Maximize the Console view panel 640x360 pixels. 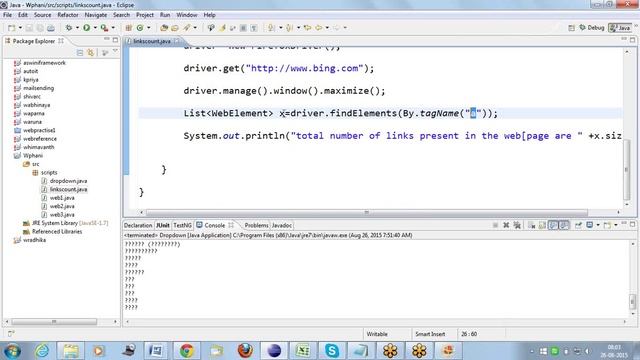632,224
